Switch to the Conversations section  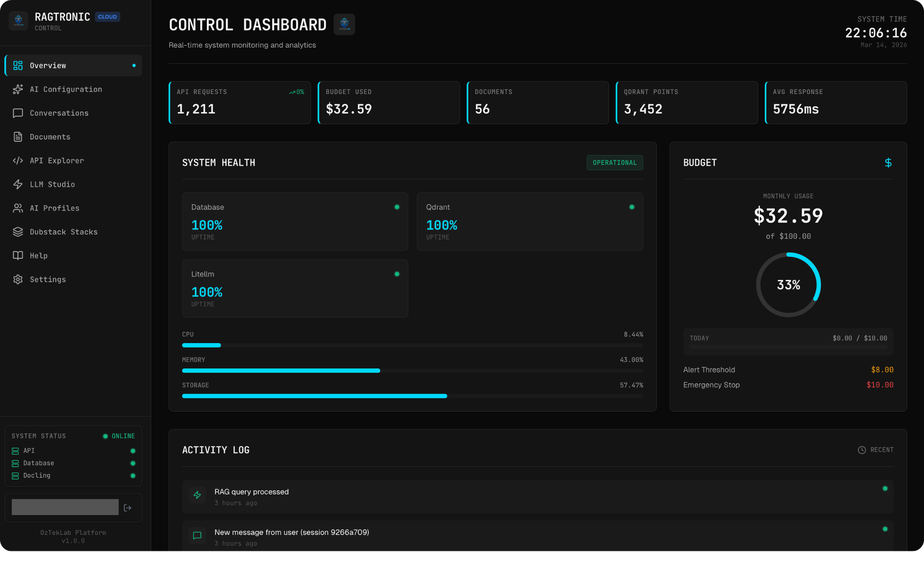[59, 113]
